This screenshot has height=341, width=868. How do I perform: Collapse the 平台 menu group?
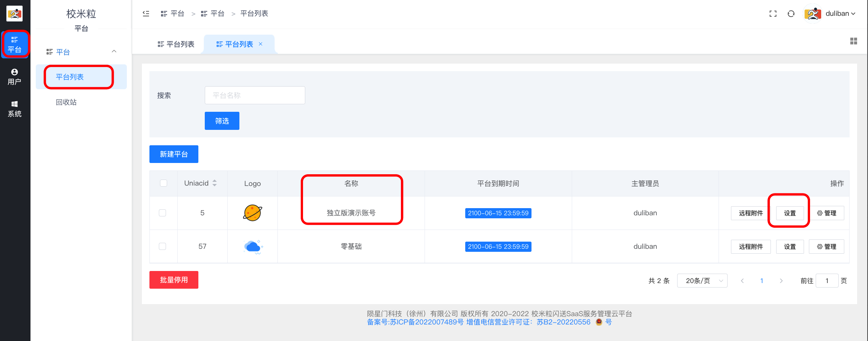tap(114, 52)
